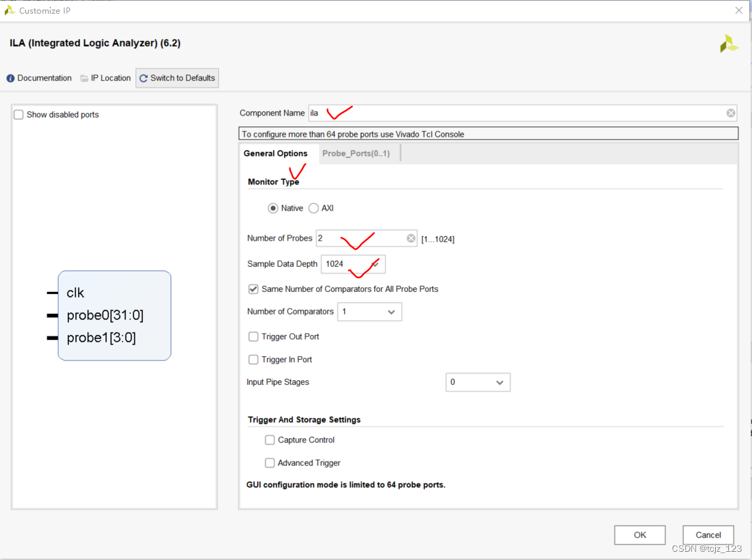Select the Native monitor type
The image size is (752, 560).
click(273, 208)
